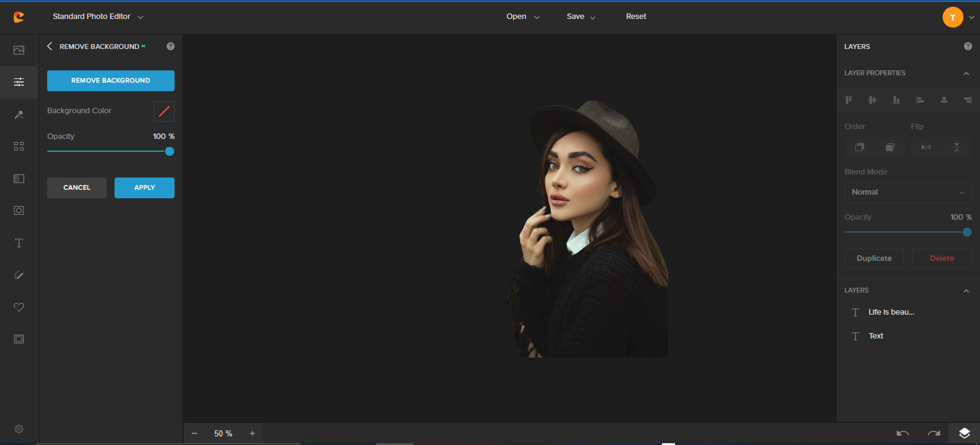This screenshot has width=980, height=445.
Task: Open the Open menu
Action: pos(523,17)
